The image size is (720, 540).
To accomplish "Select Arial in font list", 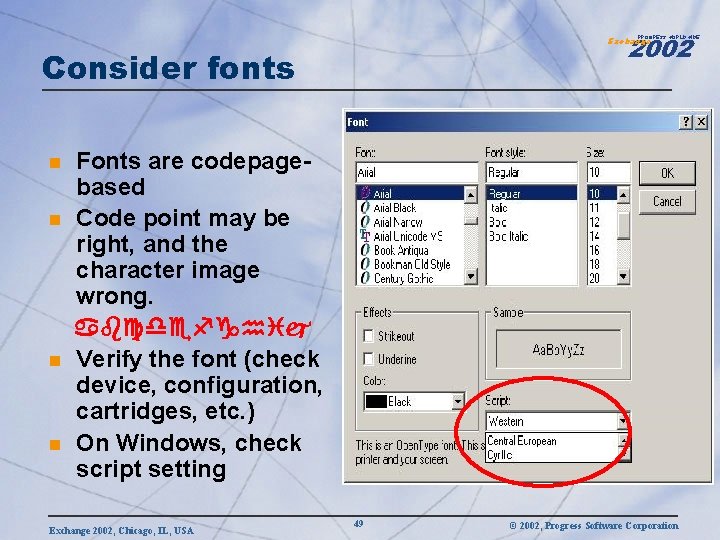I will tap(410, 193).
